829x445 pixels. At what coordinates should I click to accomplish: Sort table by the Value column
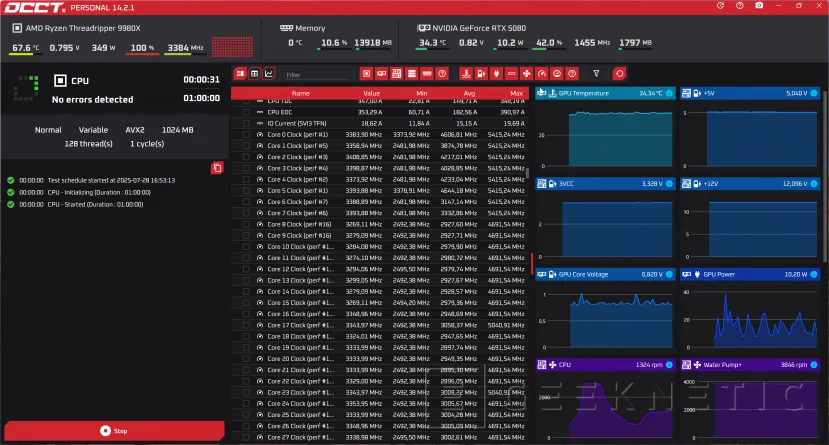pyautogui.click(x=372, y=94)
